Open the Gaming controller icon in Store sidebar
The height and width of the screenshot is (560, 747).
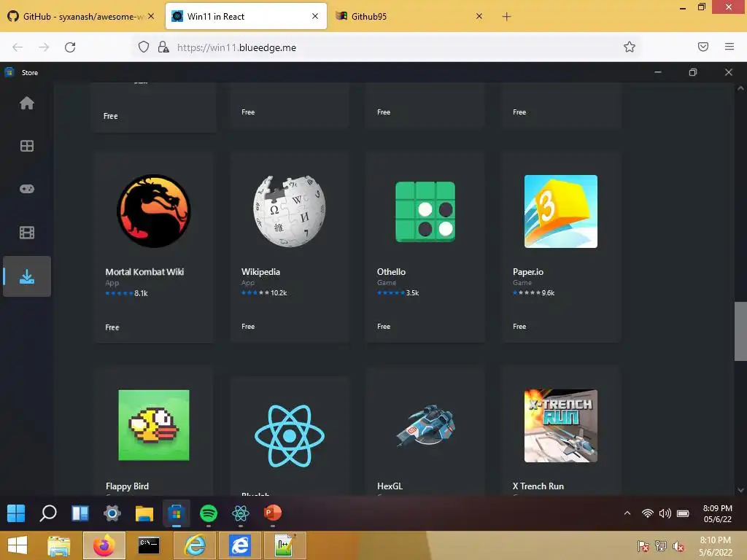tap(27, 189)
